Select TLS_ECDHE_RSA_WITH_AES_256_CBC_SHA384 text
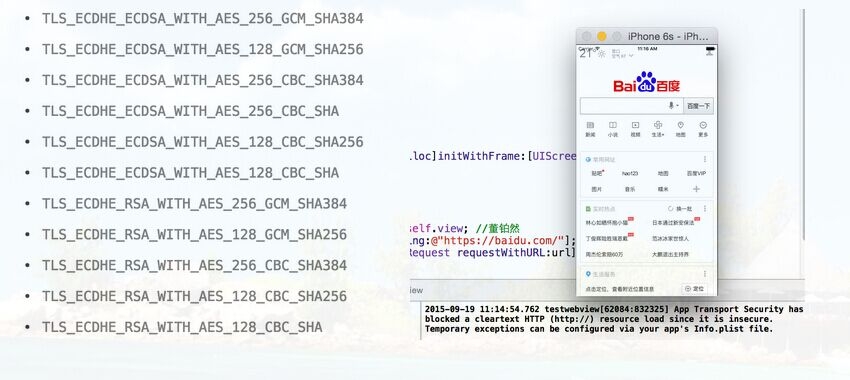 195,266
